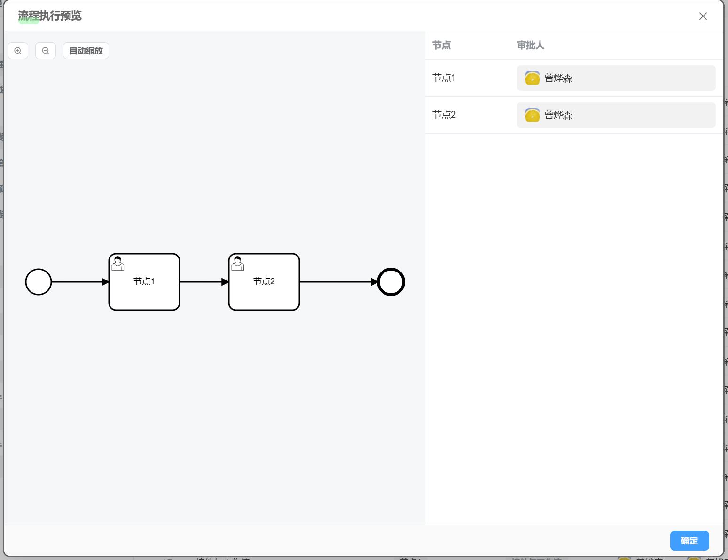728x560 pixels.
Task: Click the 节点 column header
Action: [441, 45]
